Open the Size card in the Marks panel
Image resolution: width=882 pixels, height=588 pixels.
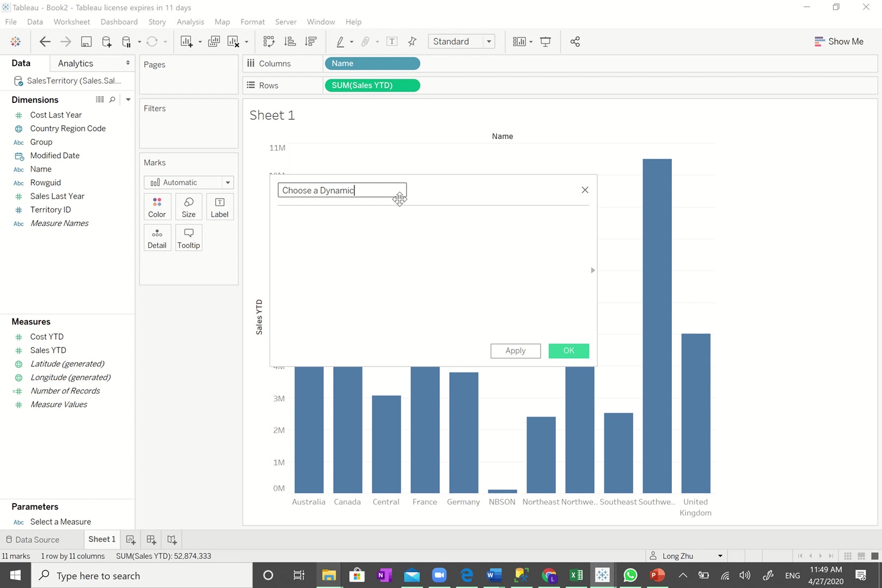tap(188, 206)
